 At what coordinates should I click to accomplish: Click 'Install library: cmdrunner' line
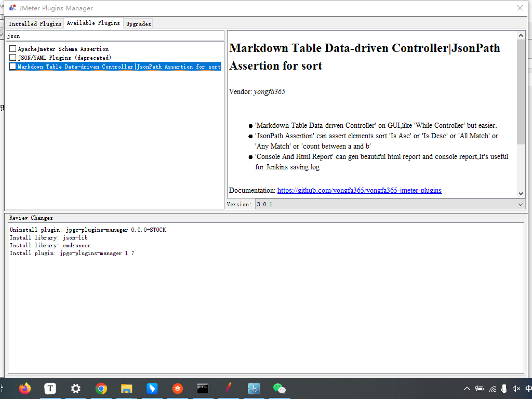[50, 245]
